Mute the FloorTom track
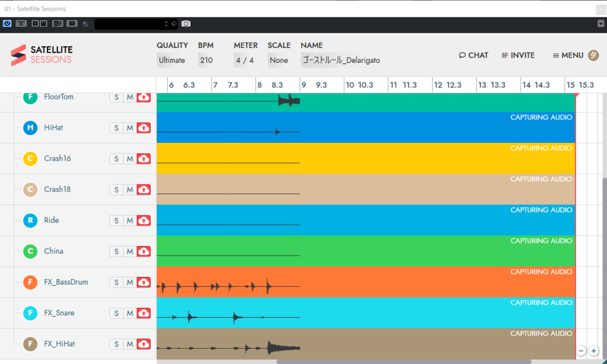This screenshot has width=607, height=364. tap(130, 97)
